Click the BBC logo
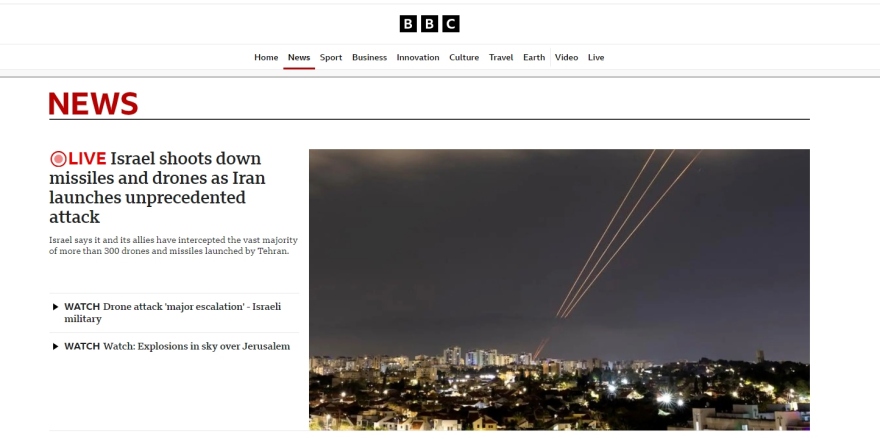Screen dimensions: 880x439 (429, 24)
